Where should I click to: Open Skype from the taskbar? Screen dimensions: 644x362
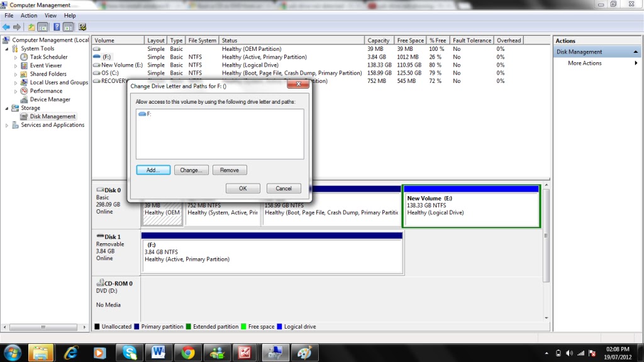click(129, 352)
